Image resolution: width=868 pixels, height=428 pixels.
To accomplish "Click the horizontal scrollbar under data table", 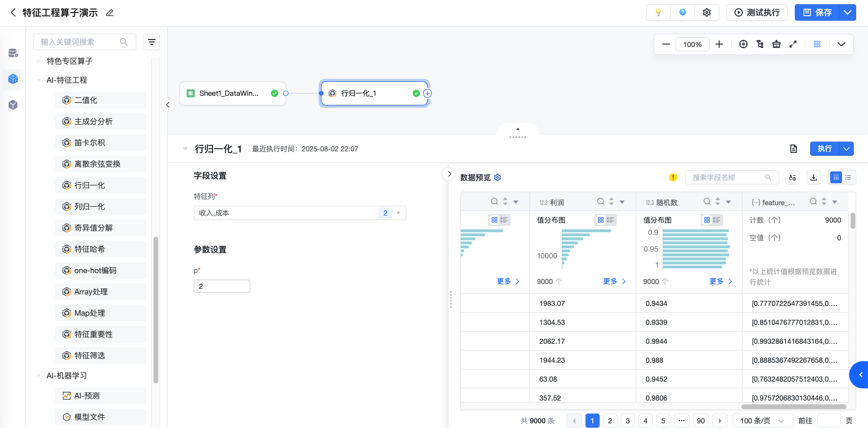I will click(793, 406).
